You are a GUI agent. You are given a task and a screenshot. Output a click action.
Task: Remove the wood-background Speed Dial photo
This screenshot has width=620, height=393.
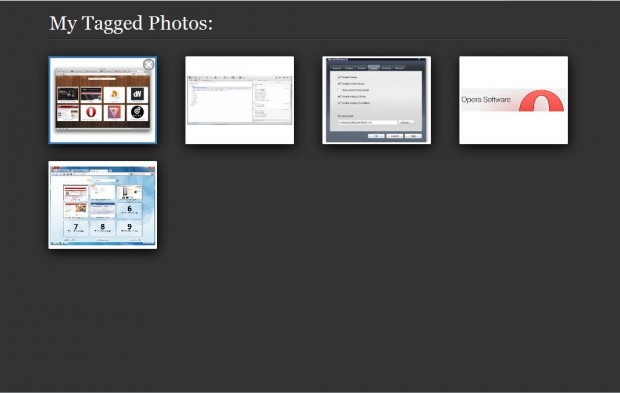tap(149, 64)
